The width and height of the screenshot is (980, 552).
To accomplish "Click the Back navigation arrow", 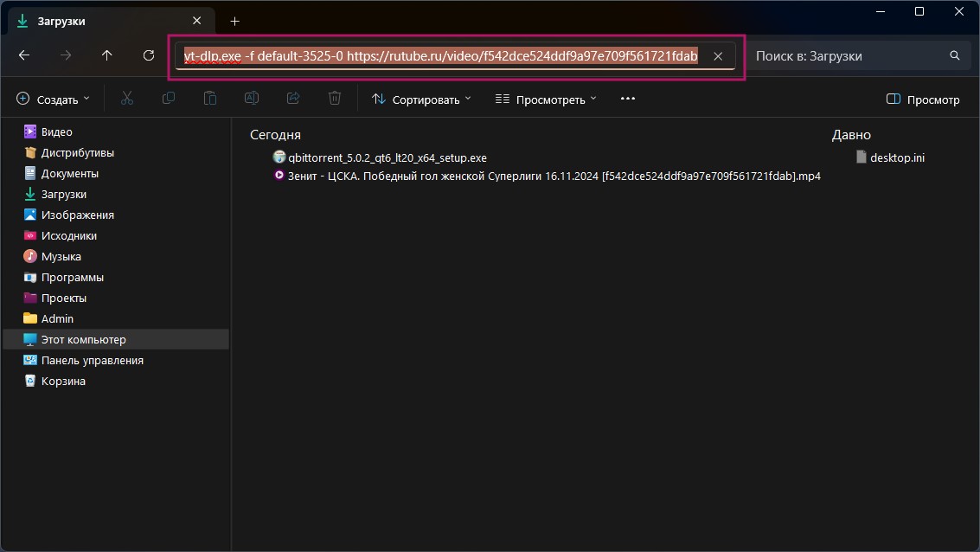I will coord(24,55).
